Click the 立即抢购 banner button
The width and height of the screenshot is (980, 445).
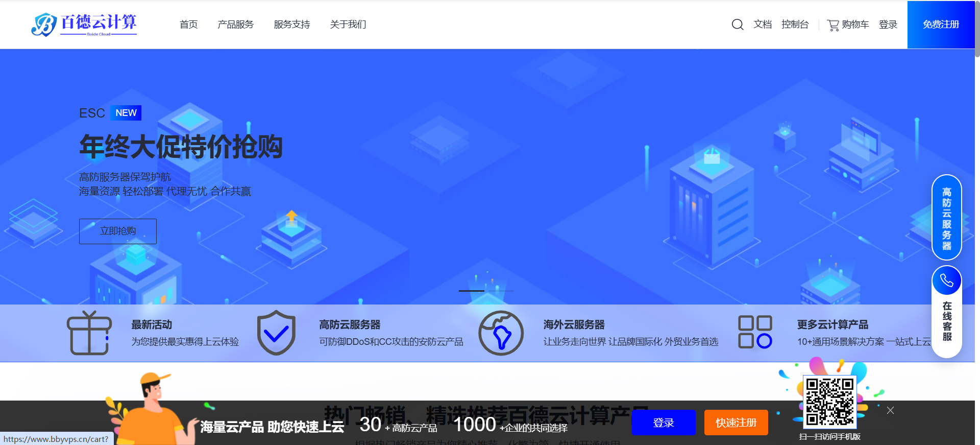(x=118, y=231)
